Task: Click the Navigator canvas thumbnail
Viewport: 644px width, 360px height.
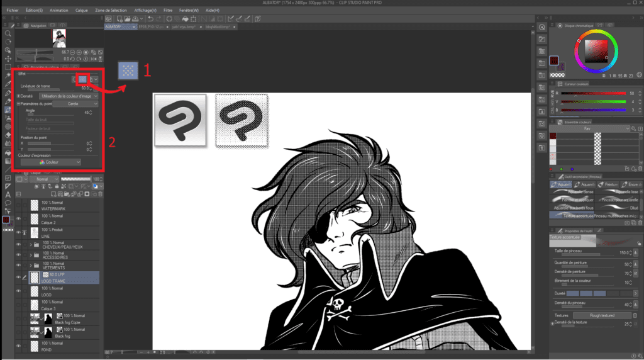Action: point(58,38)
